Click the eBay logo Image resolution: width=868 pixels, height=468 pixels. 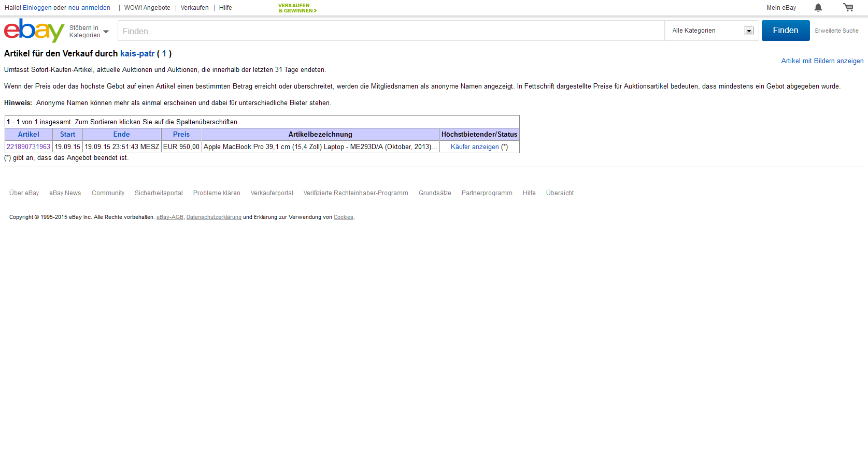pos(34,31)
